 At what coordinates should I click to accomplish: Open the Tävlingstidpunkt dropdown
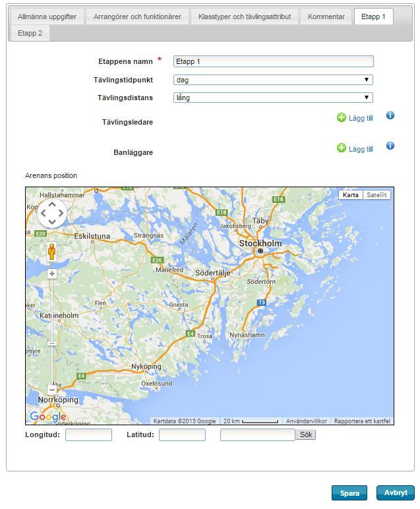(273, 80)
